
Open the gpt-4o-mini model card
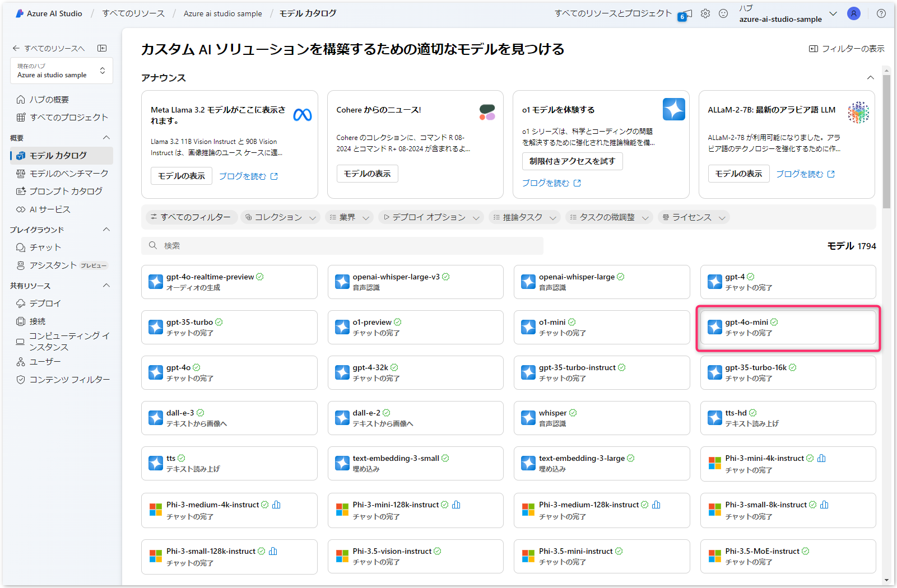[788, 328]
